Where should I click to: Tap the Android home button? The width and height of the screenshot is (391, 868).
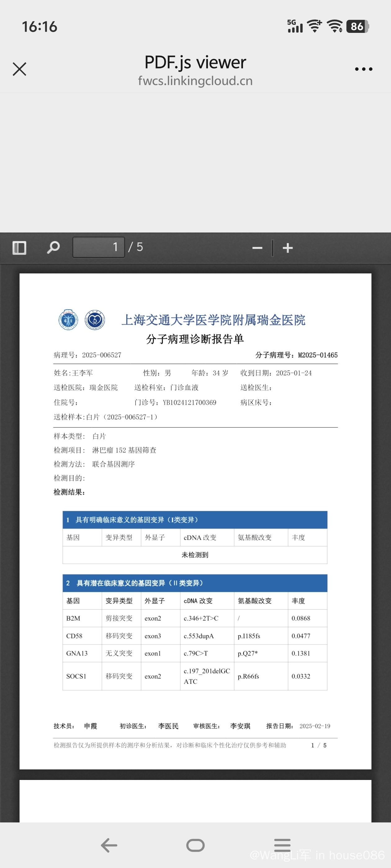195,845
